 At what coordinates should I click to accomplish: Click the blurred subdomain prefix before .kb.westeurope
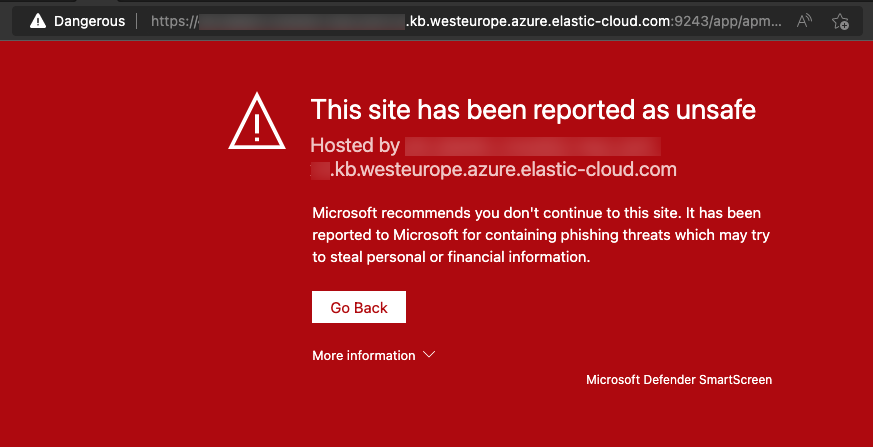coord(320,170)
